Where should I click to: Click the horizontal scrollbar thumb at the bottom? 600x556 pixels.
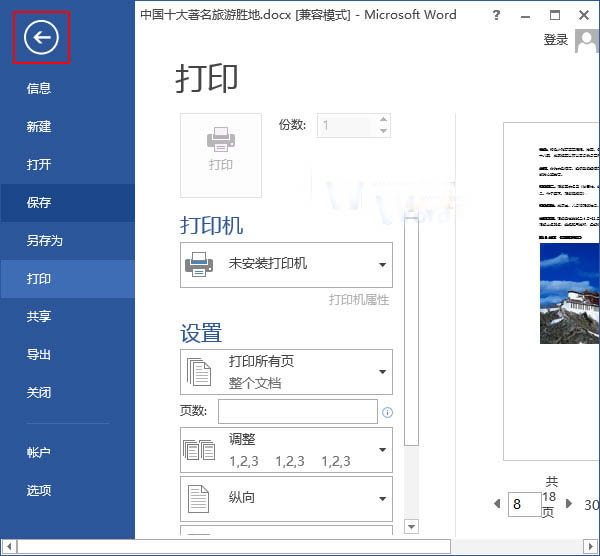[x=234, y=546]
